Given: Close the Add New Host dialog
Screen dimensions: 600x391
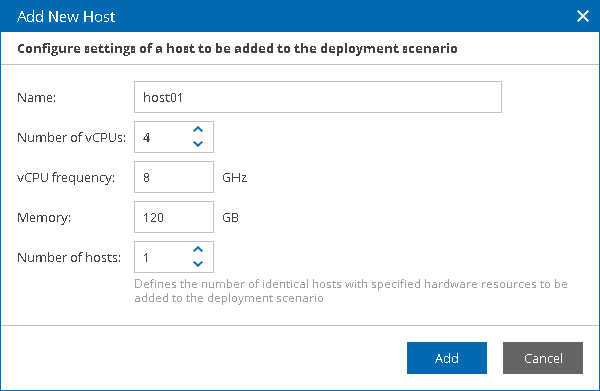Looking at the screenshot, I should click(583, 16).
